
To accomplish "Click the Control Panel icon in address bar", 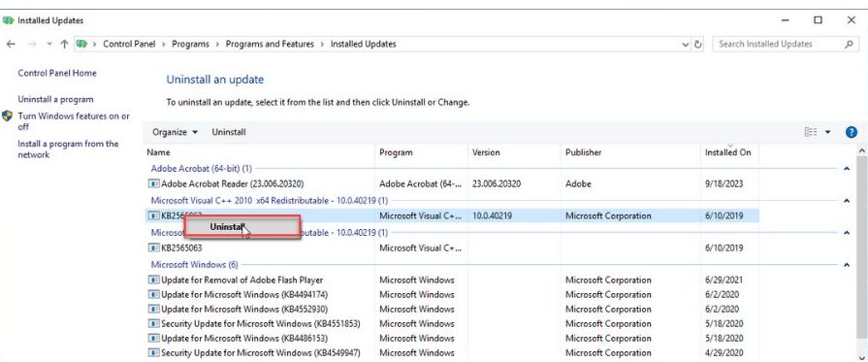I will pyautogui.click(x=82, y=44).
